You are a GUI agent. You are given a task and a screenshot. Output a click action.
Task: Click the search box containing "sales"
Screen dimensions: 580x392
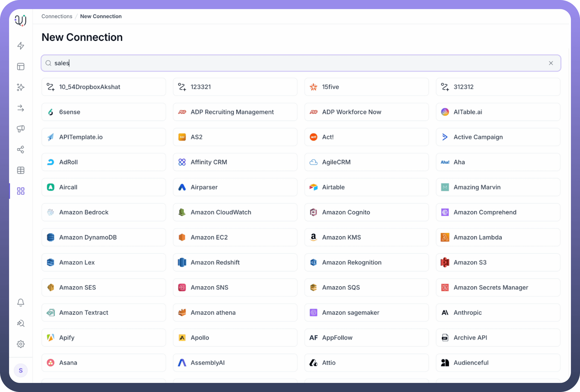click(x=300, y=63)
